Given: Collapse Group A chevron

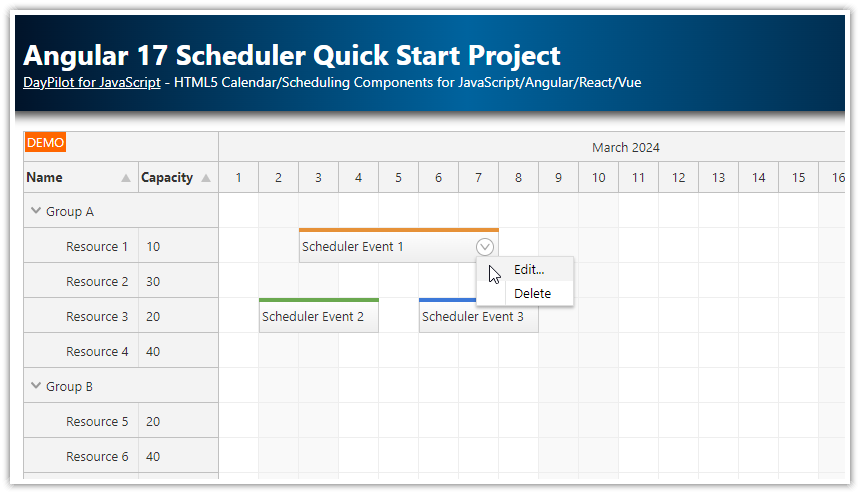Looking at the screenshot, I should click(x=36, y=211).
